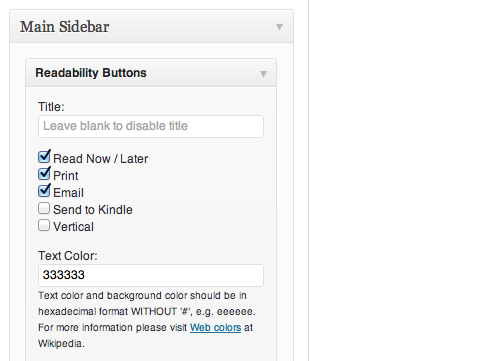Click the hexadecimal format help text
This screenshot has width=480, height=361.
147,319
